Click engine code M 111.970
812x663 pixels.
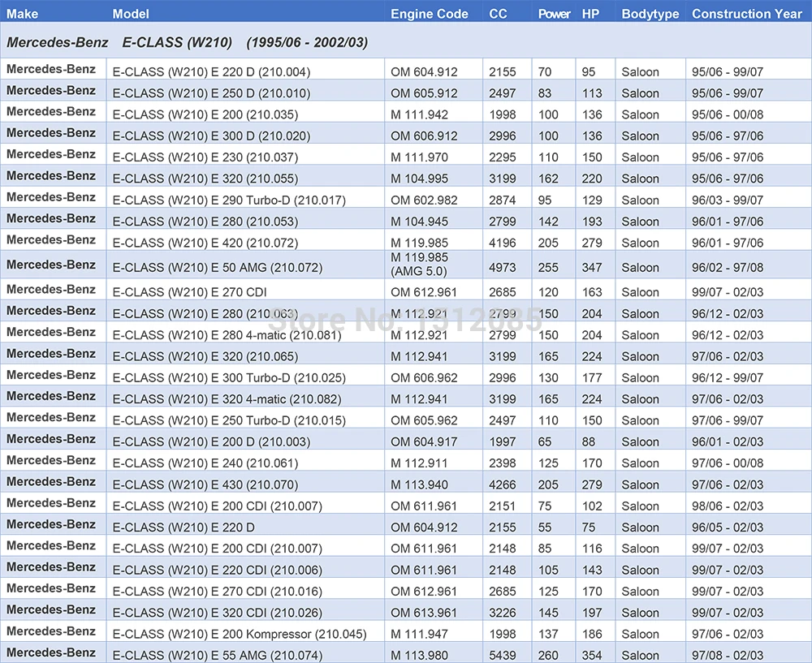coord(420,157)
